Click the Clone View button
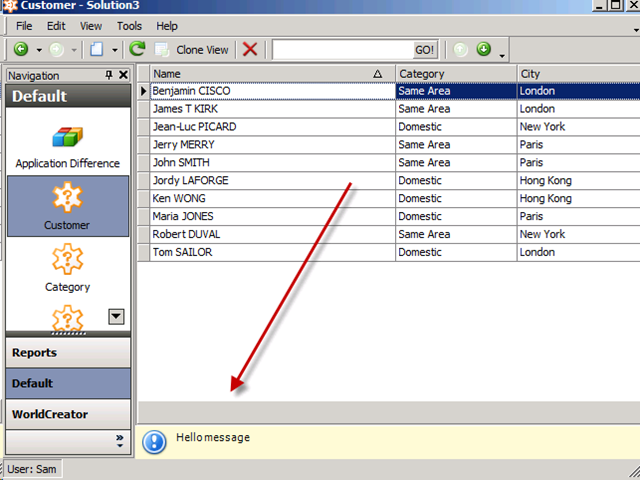640x480 pixels. (191, 50)
